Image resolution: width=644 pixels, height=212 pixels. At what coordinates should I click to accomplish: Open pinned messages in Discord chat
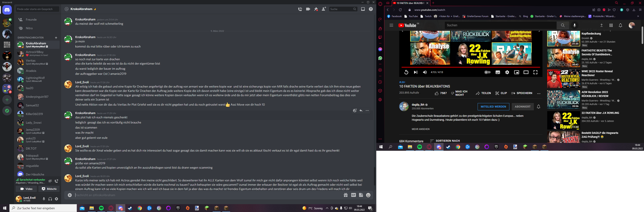point(316,9)
